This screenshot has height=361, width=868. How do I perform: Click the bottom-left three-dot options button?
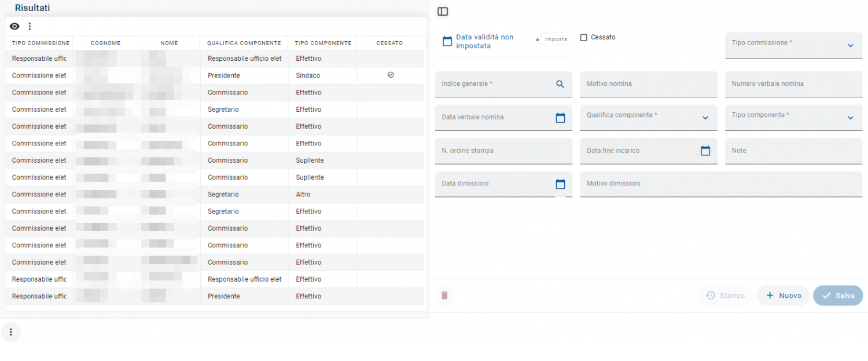10,332
